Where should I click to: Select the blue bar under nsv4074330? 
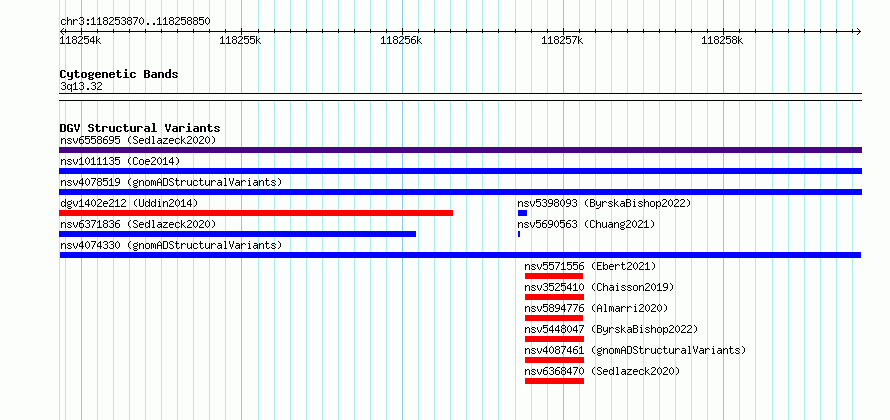pos(460,255)
